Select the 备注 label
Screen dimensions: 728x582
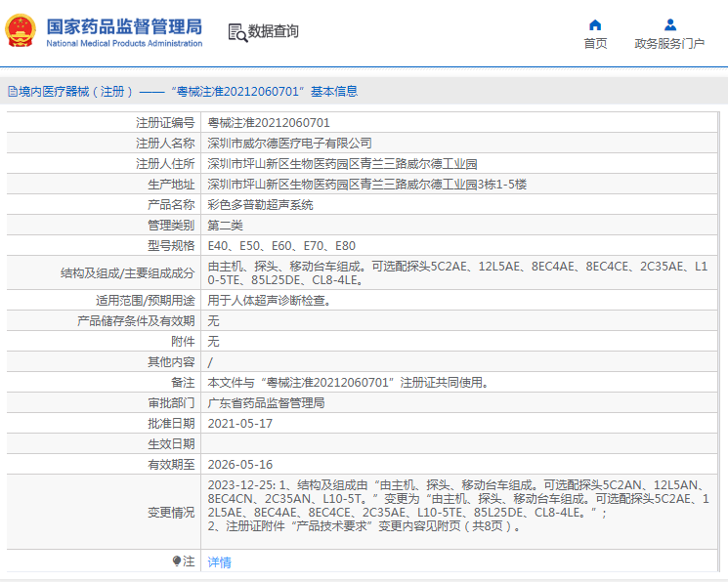(183, 383)
